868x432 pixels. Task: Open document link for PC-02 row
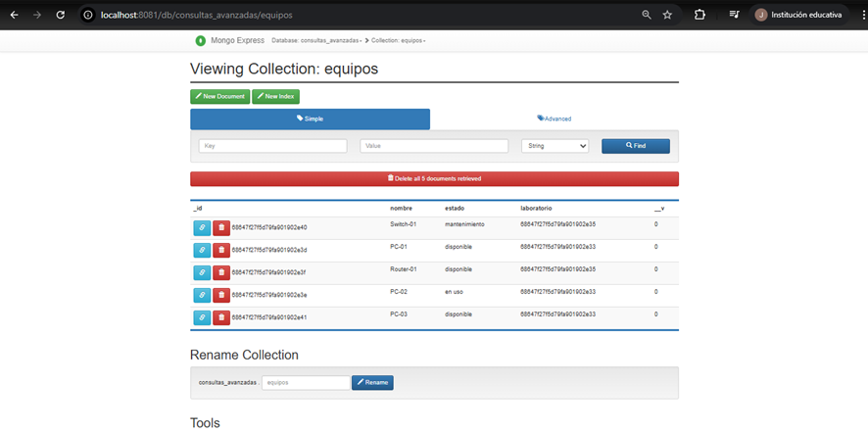point(202,295)
